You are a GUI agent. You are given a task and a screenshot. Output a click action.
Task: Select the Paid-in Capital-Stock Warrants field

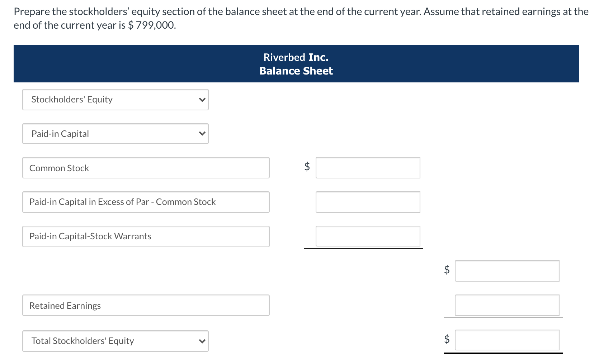(146, 236)
